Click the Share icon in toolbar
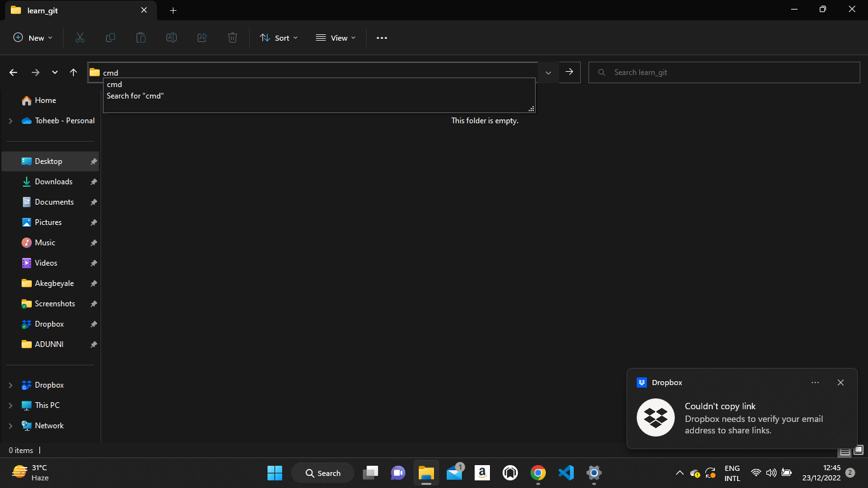 [202, 38]
